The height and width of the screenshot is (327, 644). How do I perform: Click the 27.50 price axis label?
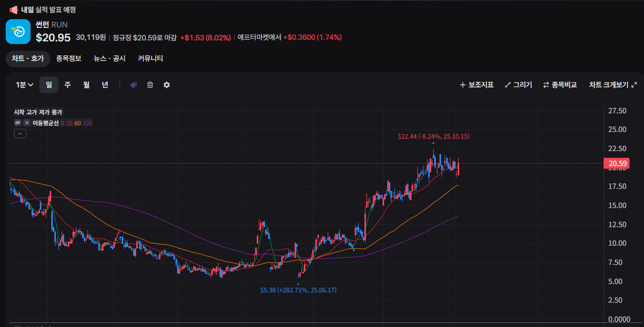click(617, 111)
